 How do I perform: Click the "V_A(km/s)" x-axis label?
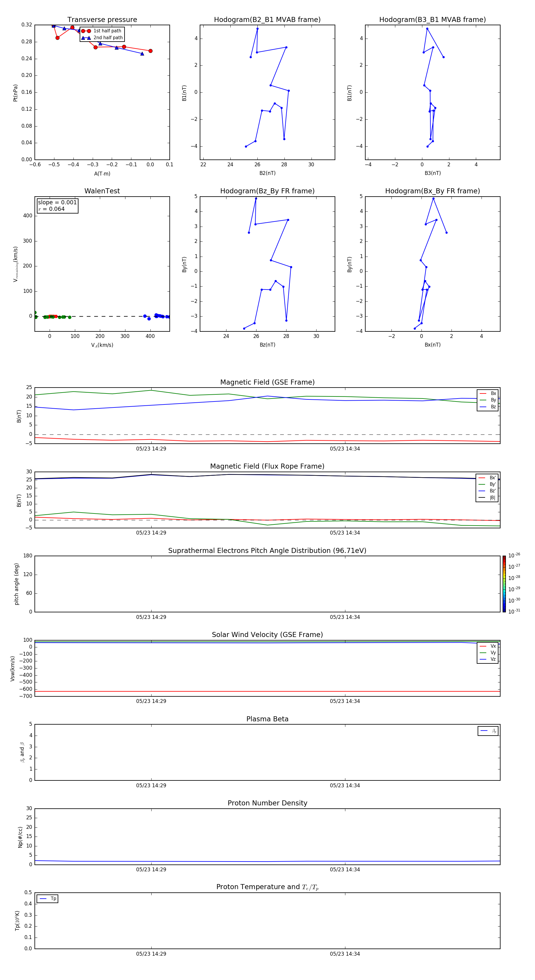tap(102, 345)
